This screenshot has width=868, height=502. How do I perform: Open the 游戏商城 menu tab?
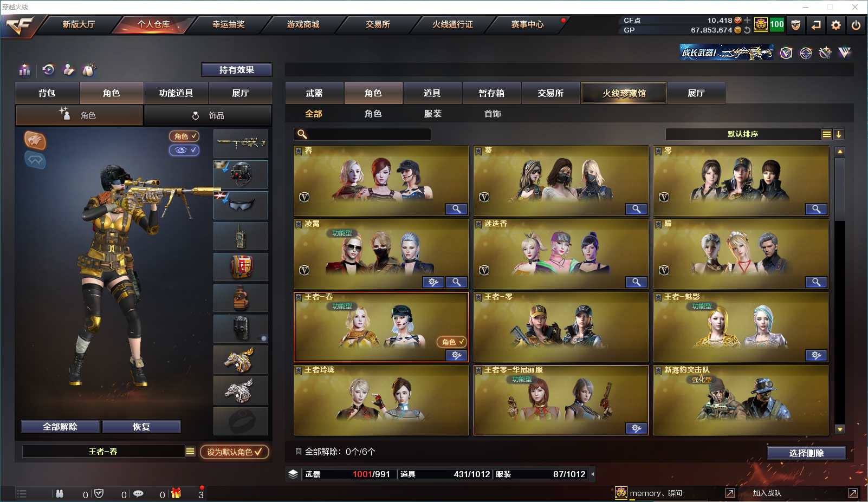click(x=303, y=24)
